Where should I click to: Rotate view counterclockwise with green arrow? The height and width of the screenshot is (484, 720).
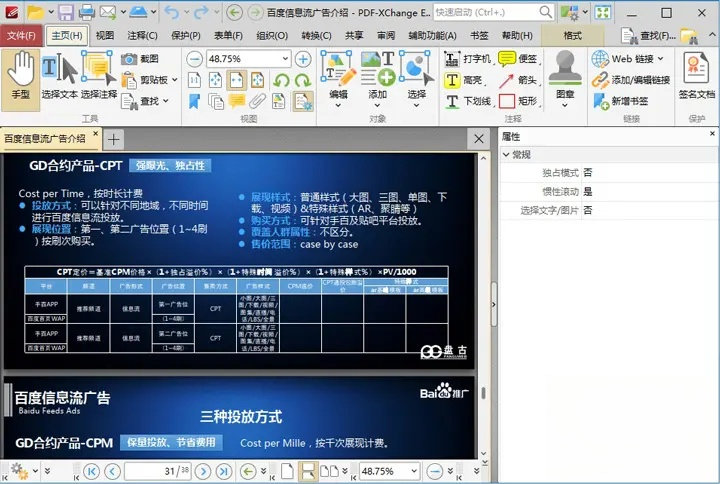pyautogui.click(x=281, y=80)
